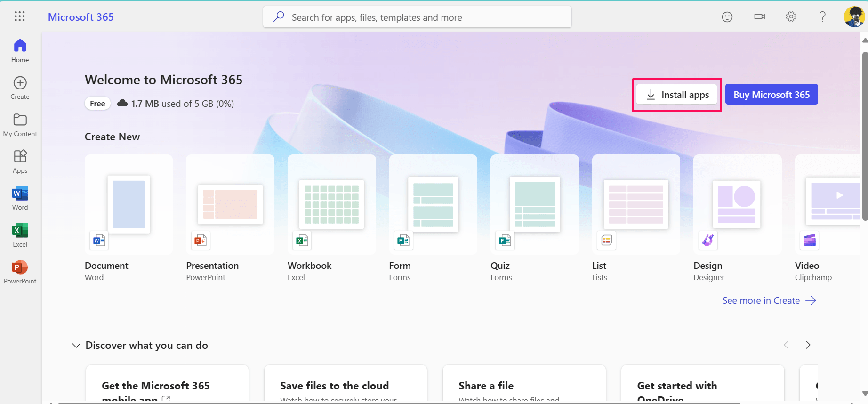
Task: Launch PowerPoint from the sidebar
Action: coord(20,272)
